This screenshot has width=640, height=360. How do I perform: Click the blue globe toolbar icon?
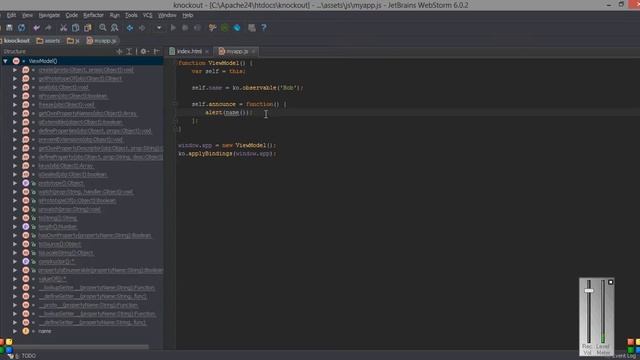(237, 28)
